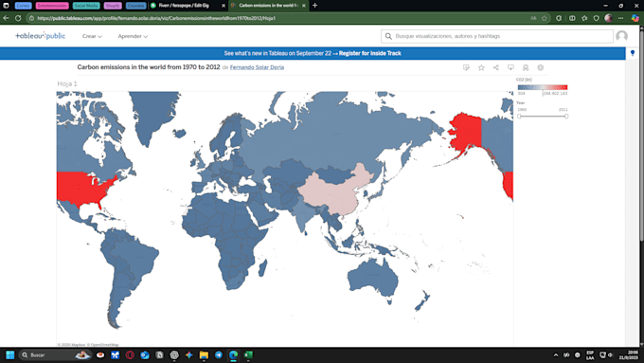Viewport: 644px width, 363px height.
Task: Open the Correo tab group
Action: [23, 6]
